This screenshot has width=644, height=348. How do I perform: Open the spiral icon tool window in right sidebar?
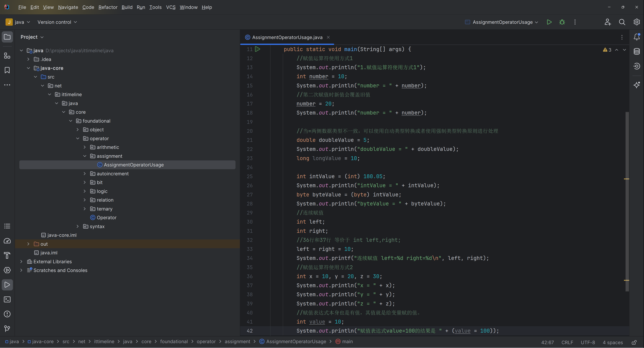pyautogui.click(x=637, y=66)
